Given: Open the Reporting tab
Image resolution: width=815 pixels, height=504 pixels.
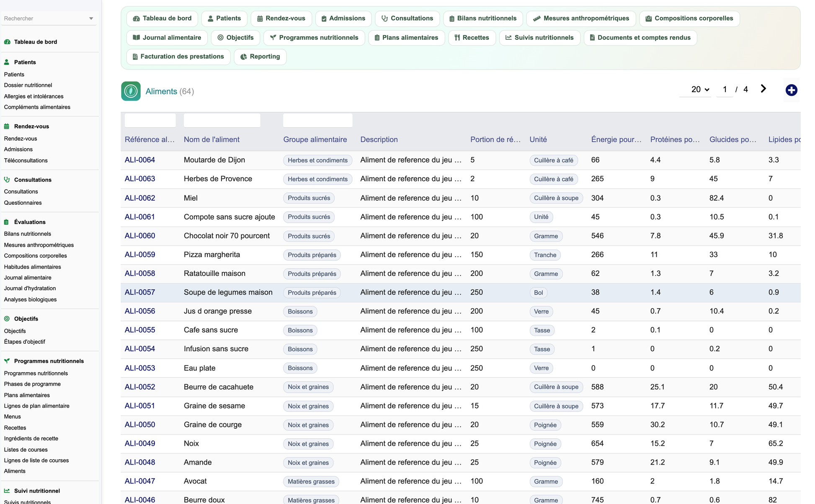Looking at the screenshot, I should tap(260, 57).
